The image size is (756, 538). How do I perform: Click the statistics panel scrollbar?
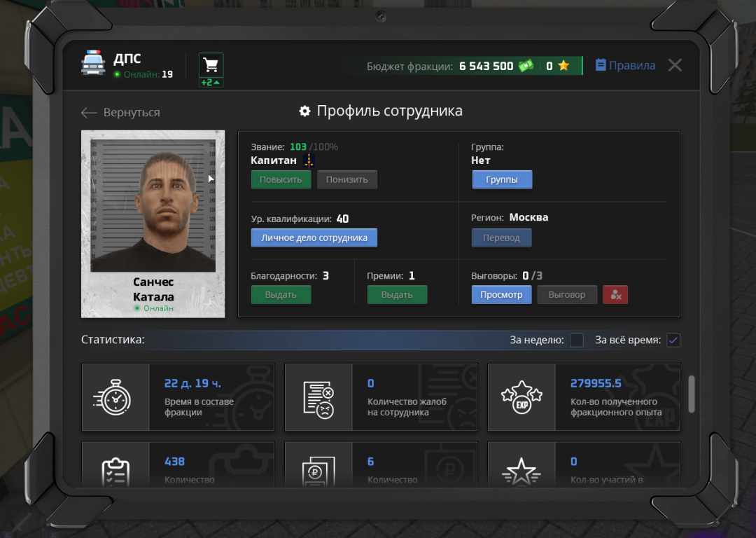pyautogui.click(x=691, y=394)
